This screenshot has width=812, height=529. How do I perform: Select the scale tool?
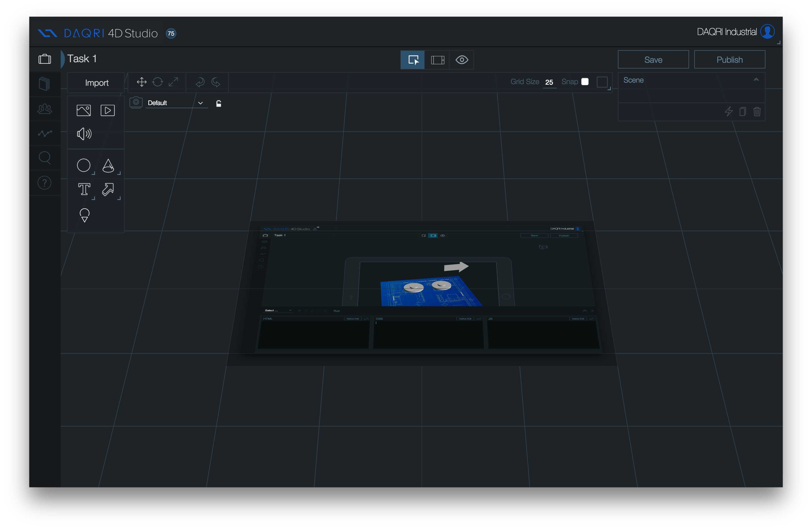click(173, 82)
